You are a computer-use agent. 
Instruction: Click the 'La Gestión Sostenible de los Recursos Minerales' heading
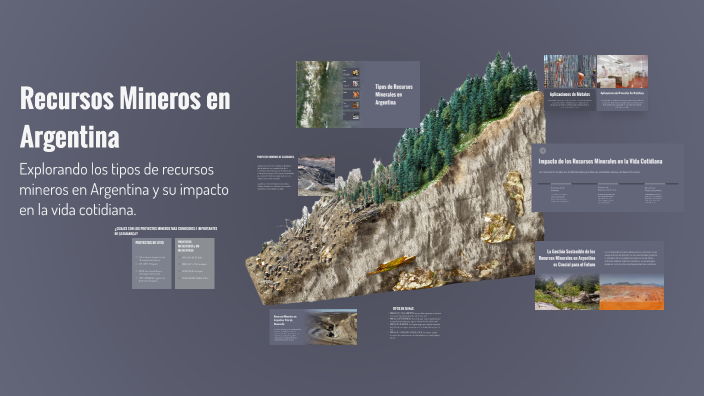[x=567, y=258]
